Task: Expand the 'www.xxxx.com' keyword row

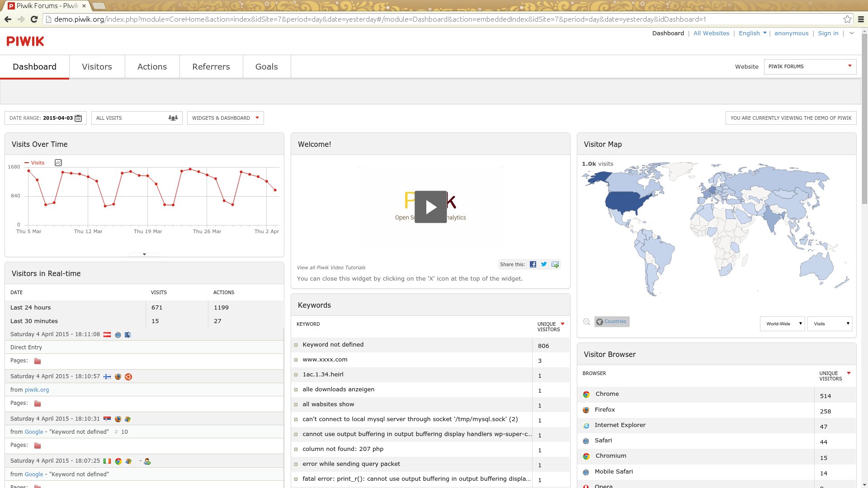Action: coord(296,360)
